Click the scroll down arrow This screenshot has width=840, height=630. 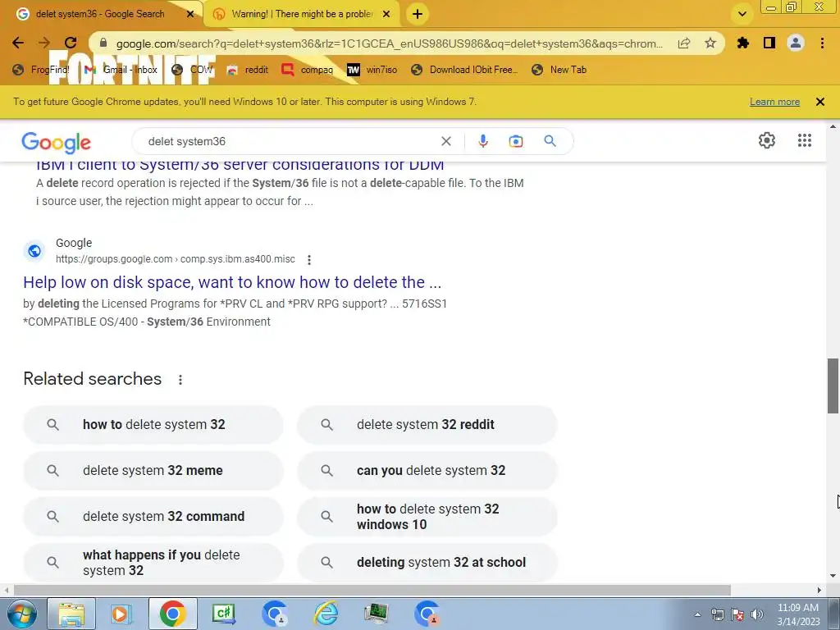[833, 577]
